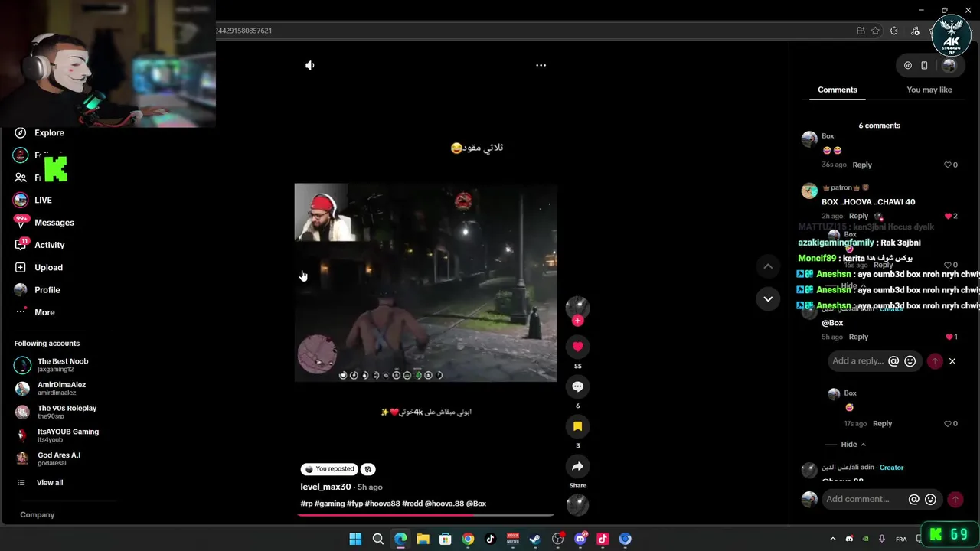Screen dimensions: 980x551
Task: Toggle video sound with speaker icon
Action: pos(309,65)
